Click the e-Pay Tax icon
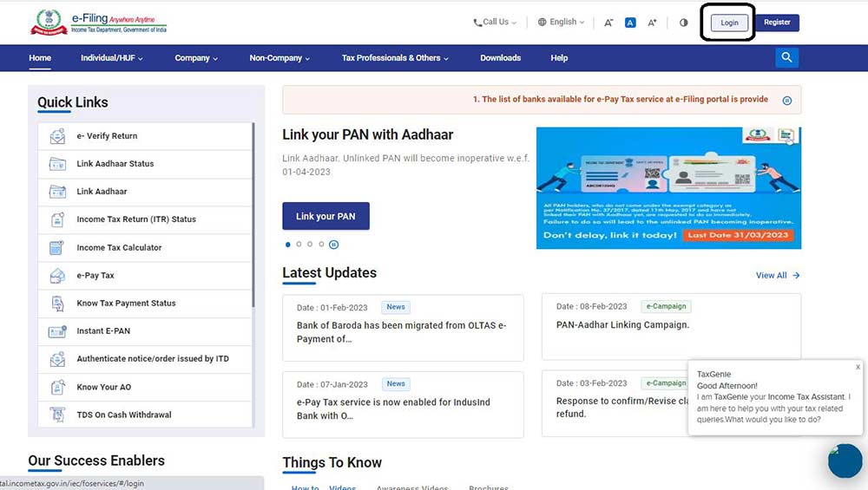Screen dimensions: 868x490 pyautogui.click(x=57, y=276)
